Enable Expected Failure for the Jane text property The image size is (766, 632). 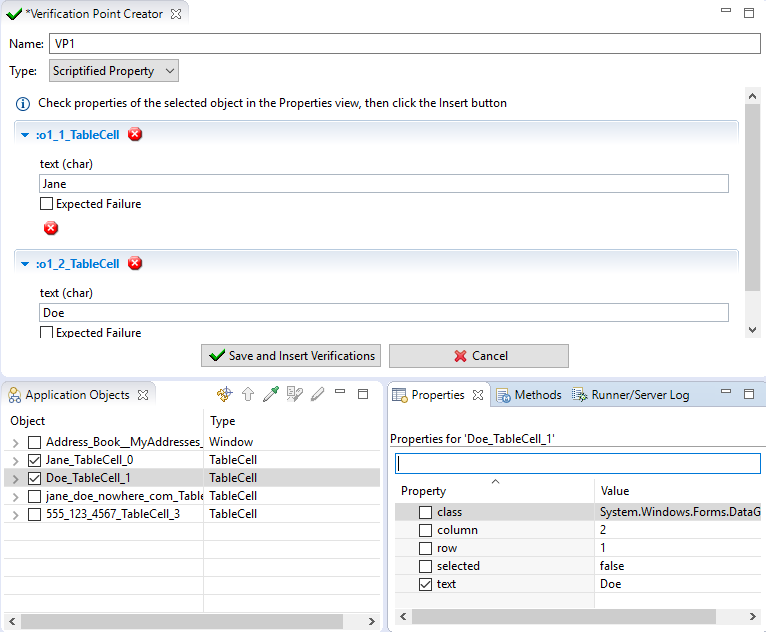click(46, 204)
